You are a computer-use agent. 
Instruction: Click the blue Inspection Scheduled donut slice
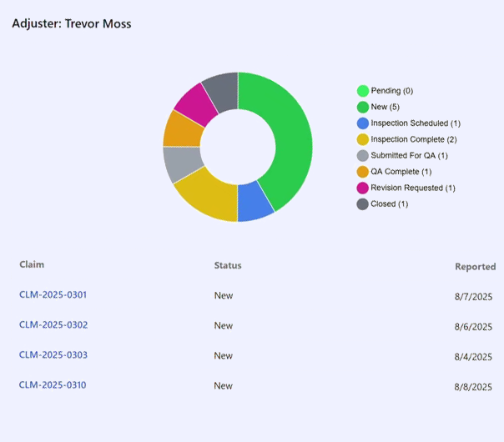coord(254,201)
